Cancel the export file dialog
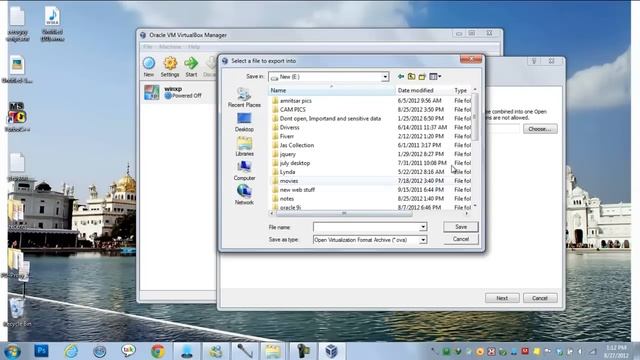640x360 pixels. (461, 239)
